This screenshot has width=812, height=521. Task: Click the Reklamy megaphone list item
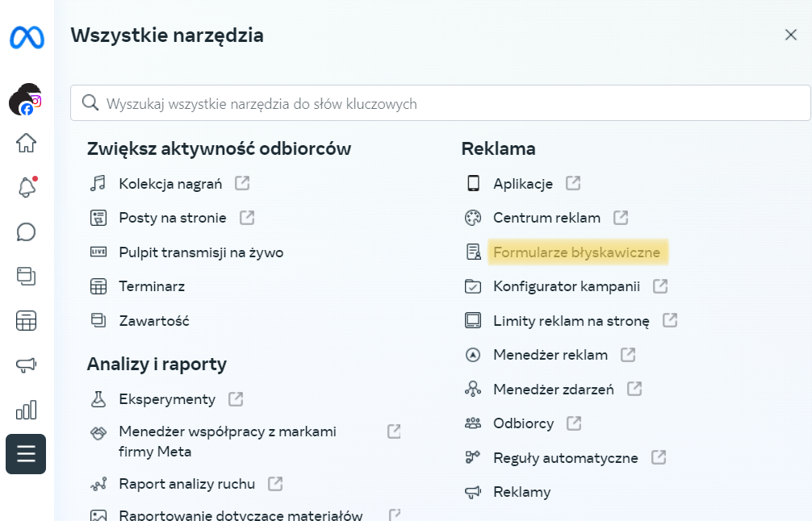coord(521,492)
